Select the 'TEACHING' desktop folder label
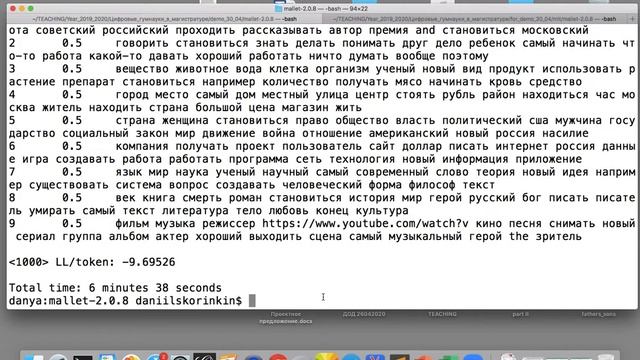 pyautogui.click(x=442, y=314)
